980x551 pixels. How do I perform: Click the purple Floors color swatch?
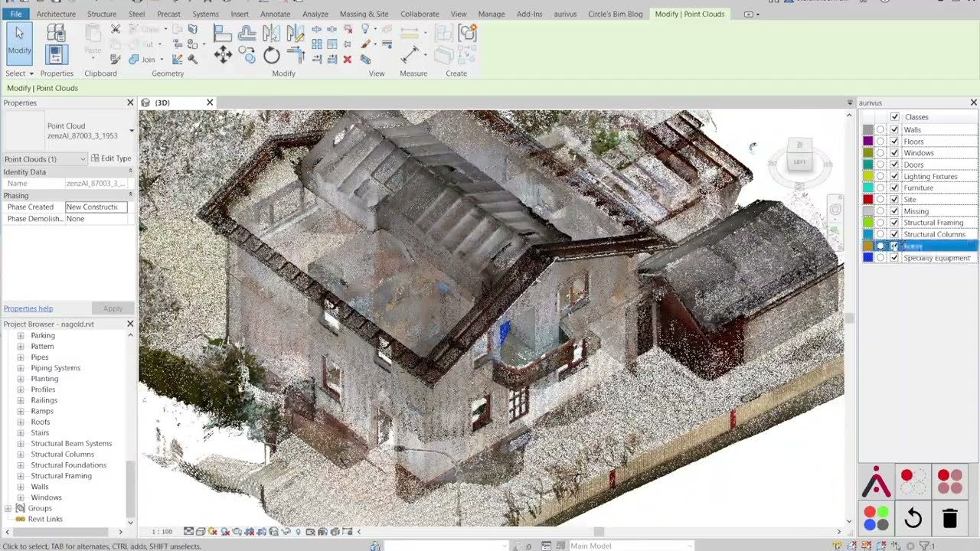point(867,142)
